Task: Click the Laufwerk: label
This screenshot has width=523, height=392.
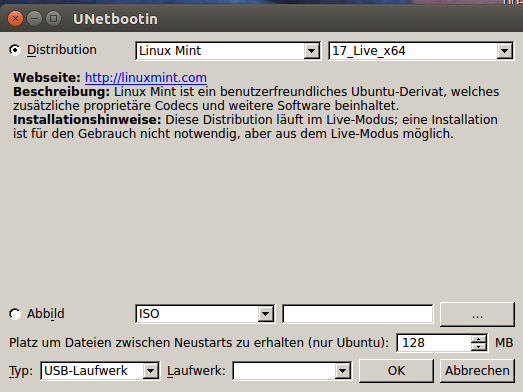Action: click(x=196, y=371)
